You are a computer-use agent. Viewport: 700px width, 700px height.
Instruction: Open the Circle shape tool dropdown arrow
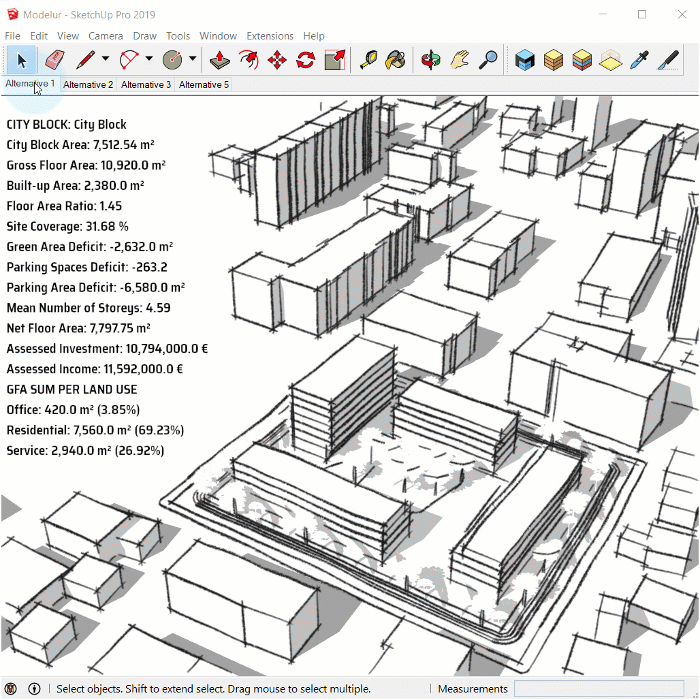(x=192, y=59)
